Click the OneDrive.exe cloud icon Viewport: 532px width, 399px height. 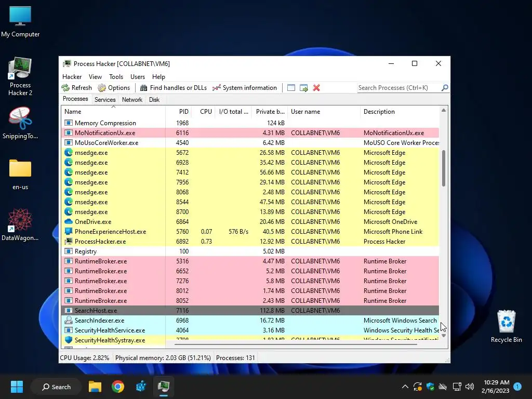[x=69, y=221]
